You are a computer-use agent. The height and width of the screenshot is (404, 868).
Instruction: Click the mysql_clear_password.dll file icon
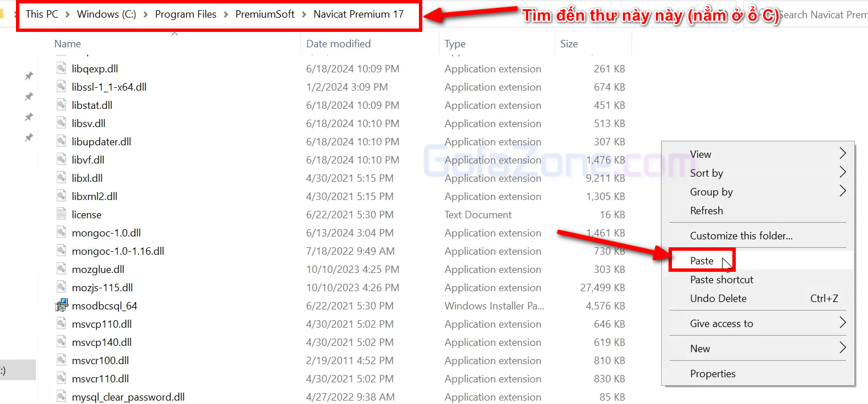(x=62, y=397)
